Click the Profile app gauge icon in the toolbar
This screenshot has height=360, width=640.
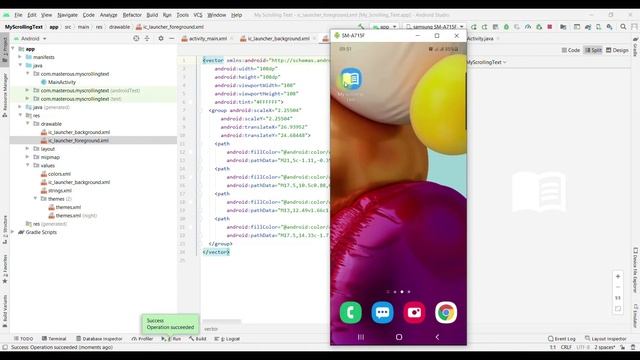pyautogui.click(x=528, y=27)
